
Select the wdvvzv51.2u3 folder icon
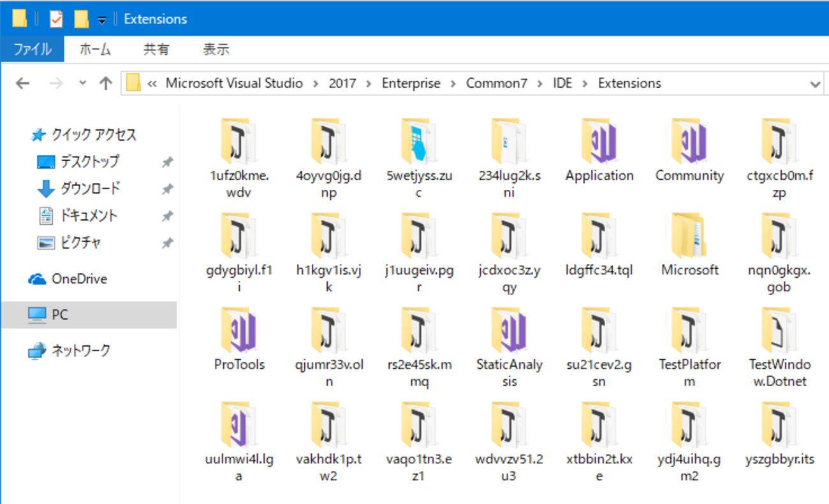click(509, 424)
